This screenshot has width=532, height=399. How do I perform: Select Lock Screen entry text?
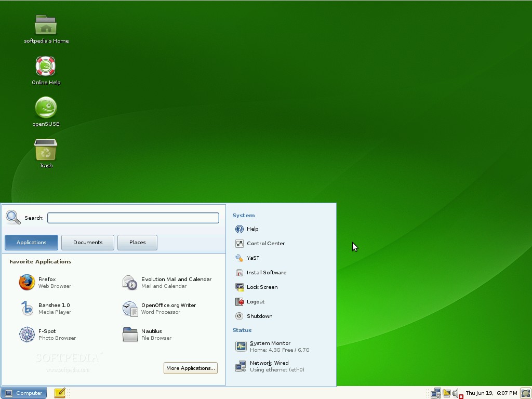pyautogui.click(x=262, y=287)
